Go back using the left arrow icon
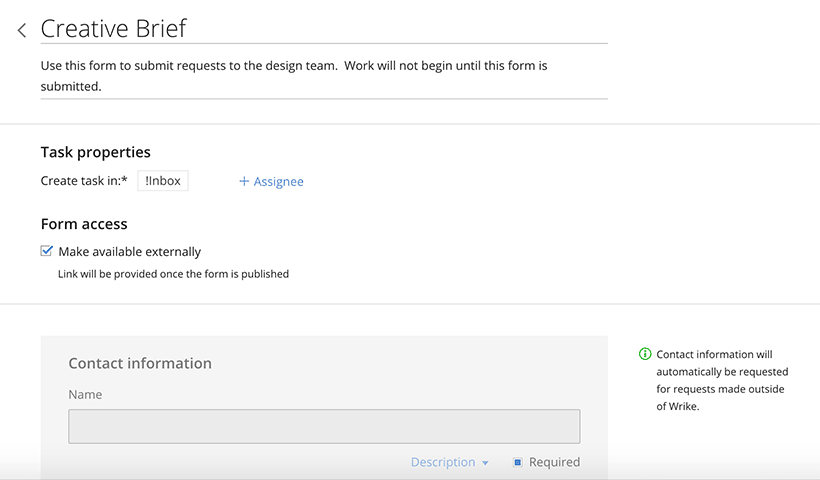Viewport: 820px width, 480px height. point(22,30)
